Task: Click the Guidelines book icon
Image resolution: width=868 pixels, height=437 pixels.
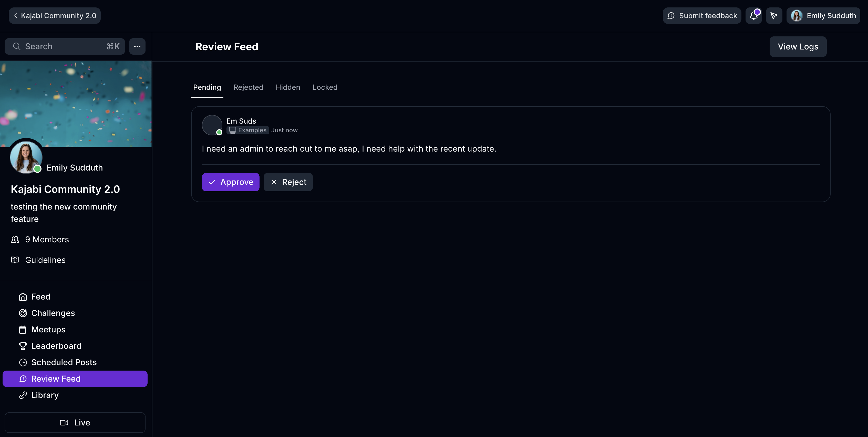Action: 15,260
